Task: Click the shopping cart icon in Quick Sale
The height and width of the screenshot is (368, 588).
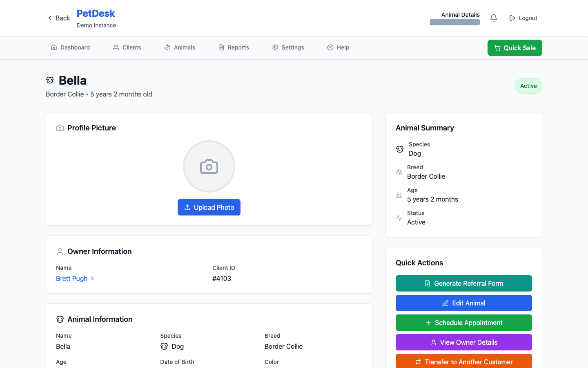Action: 497,48
